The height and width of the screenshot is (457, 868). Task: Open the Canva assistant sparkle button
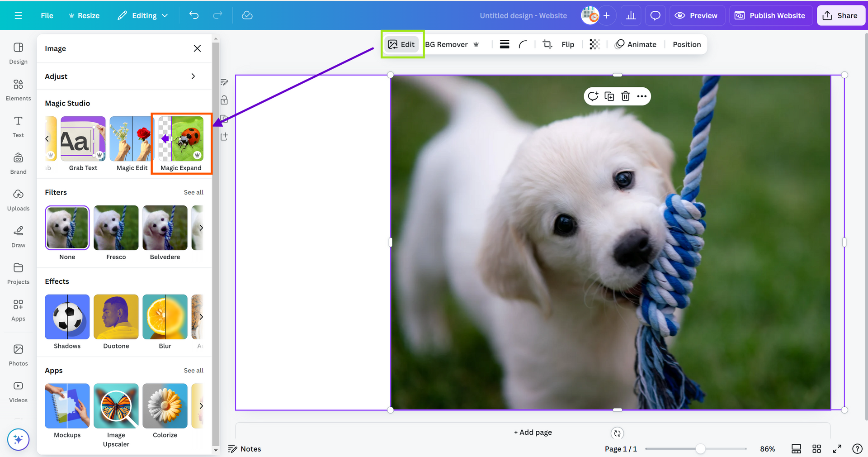[18, 439]
